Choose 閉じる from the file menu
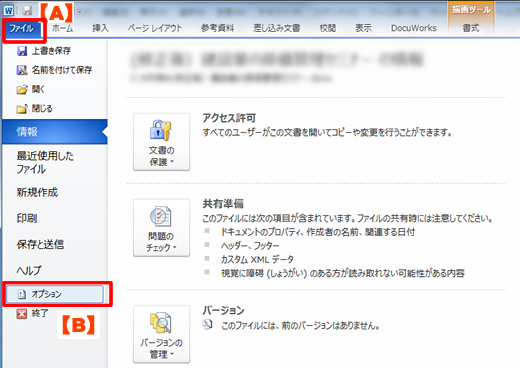This screenshot has height=368, width=520. pos(42,109)
